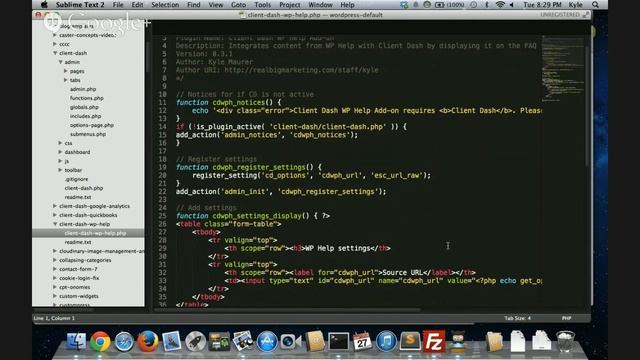Image resolution: width=640 pixels, height=360 pixels.
Task: Launch Safari from the dock
Action: (124, 341)
